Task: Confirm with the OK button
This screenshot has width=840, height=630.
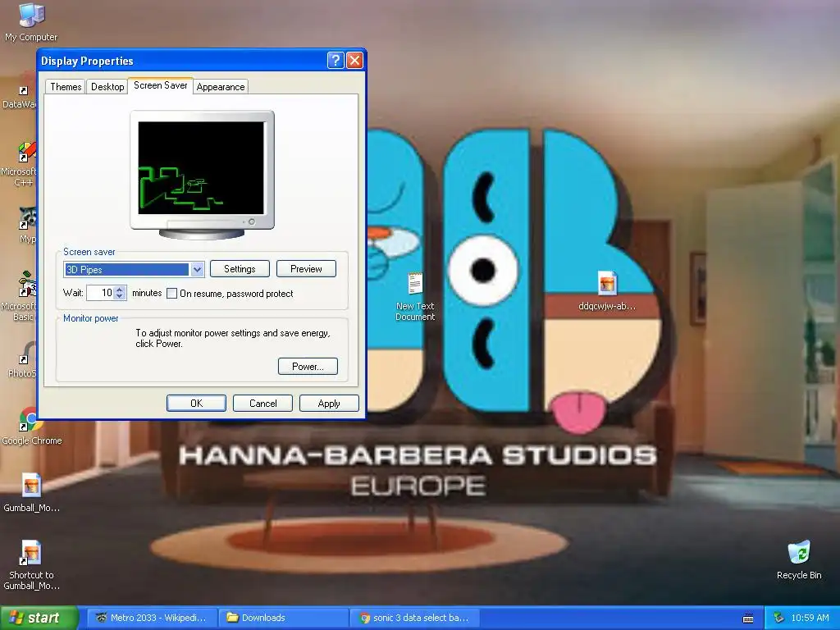Action: click(x=196, y=404)
